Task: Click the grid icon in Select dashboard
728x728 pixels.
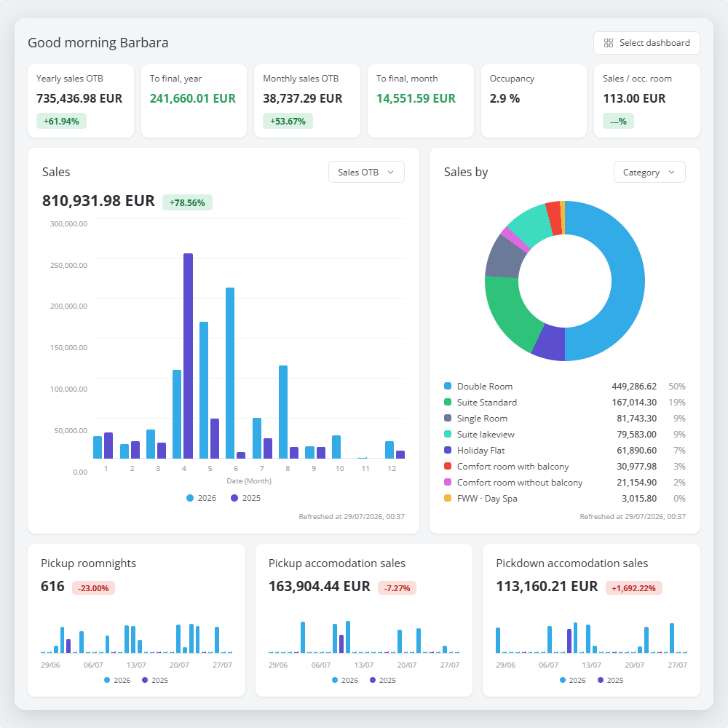Action: (608, 43)
